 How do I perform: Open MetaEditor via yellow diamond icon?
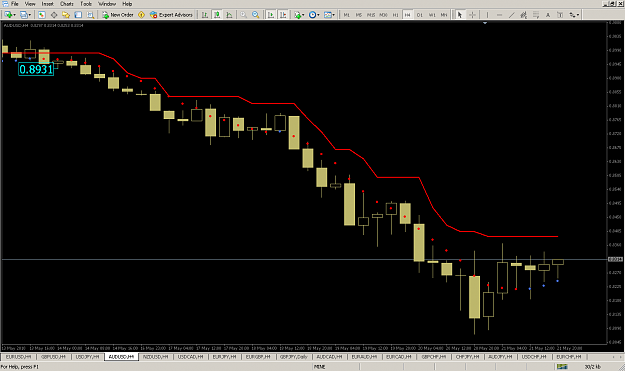(142, 15)
